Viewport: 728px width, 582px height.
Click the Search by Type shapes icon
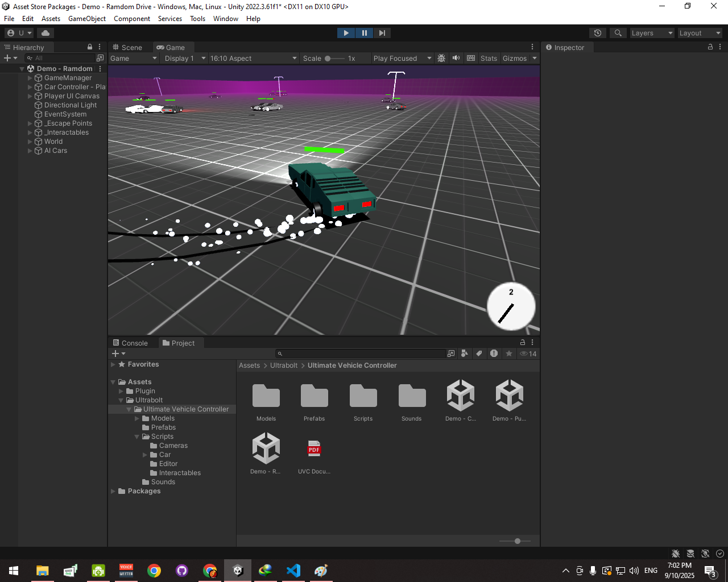[x=465, y=354]
